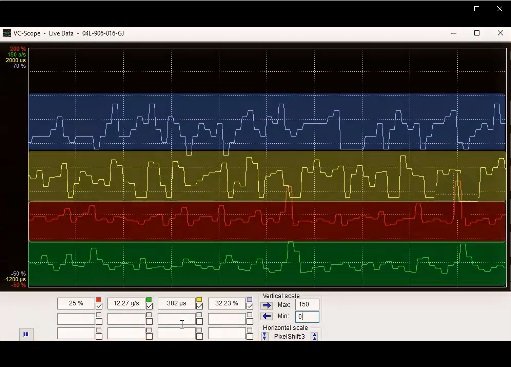Click the right arrow beside Max
Viewport: 511px width, 367px height.
point(267,305)
